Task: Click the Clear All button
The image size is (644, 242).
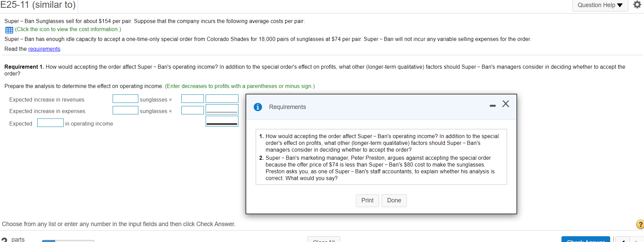Action: coord(324,239)
